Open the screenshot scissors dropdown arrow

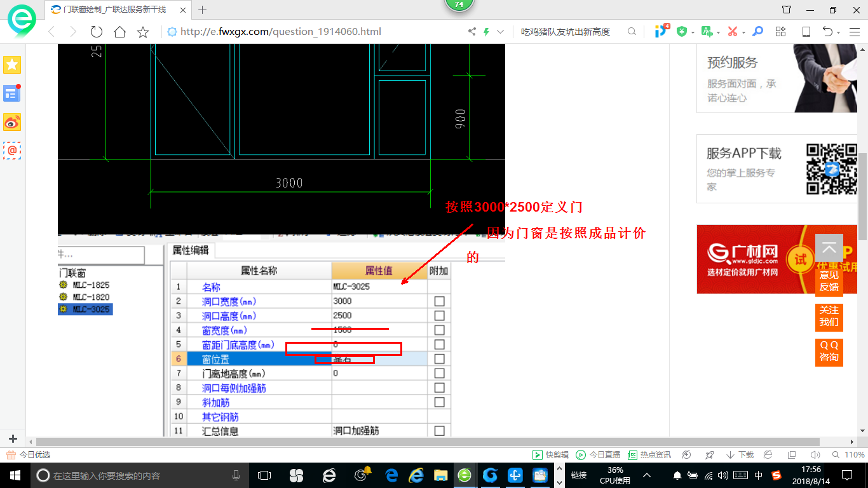(743, 32)
